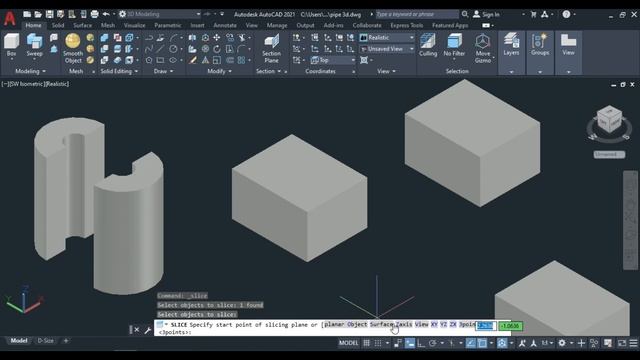Click the command line customize wrench icon
640x360 pixels.
tap(148, 330)
